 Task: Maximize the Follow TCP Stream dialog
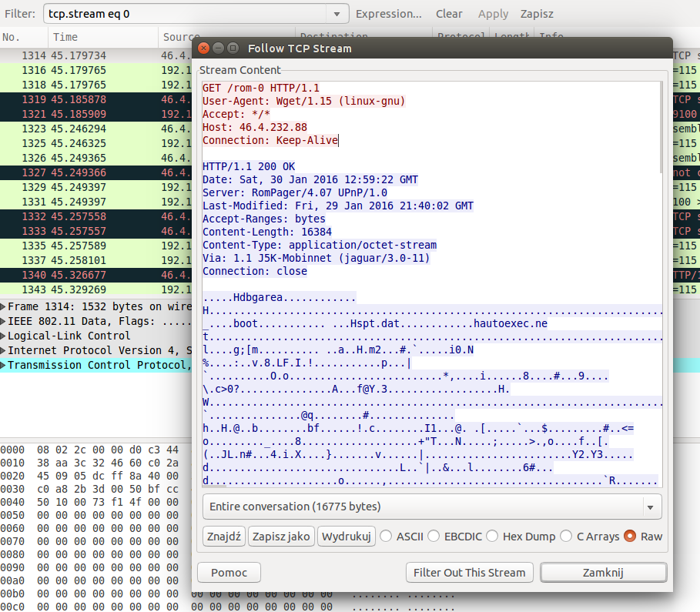tap(233, 48)
